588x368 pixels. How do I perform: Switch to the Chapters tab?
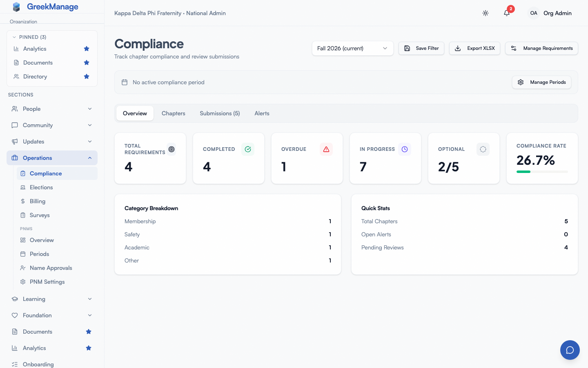[174, 113]
